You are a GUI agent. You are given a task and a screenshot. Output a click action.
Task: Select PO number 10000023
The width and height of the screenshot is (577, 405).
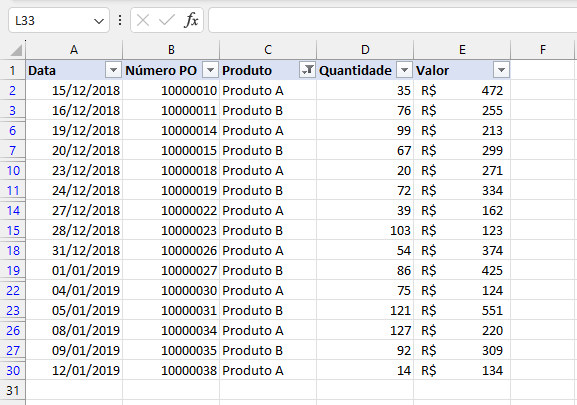coord(171,230)
